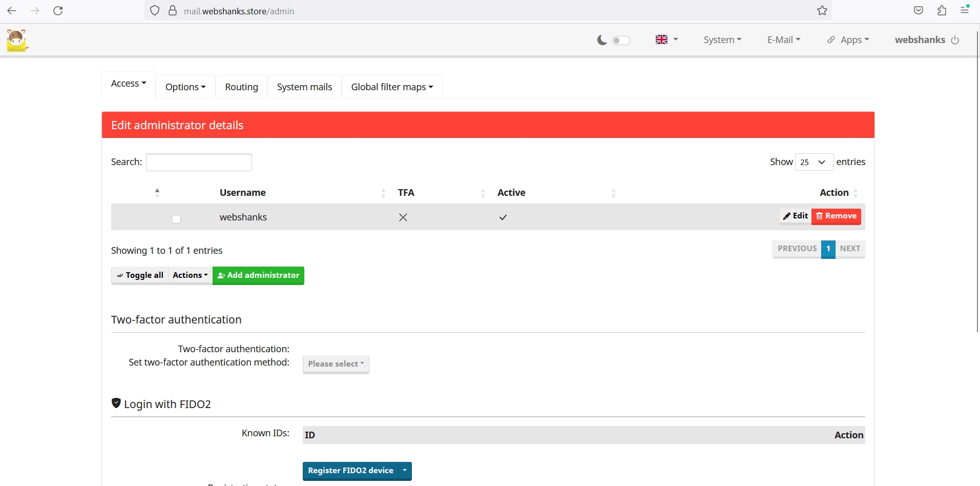Open the browser extensions puzzle icon

(942, 11)
